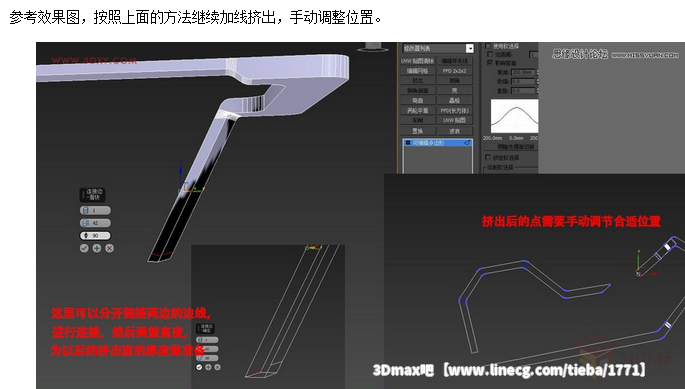Add the FFD 2x2x2 modifier

coord(455,71)
